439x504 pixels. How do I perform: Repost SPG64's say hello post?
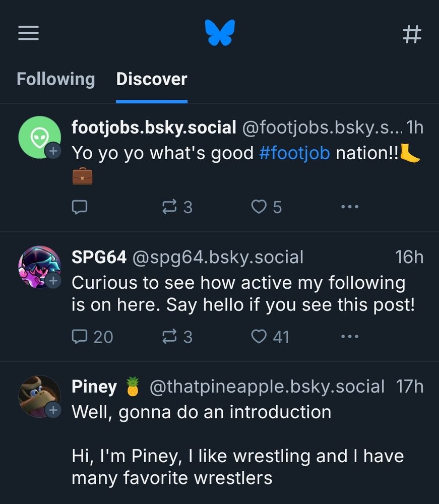tap(177, 336)
